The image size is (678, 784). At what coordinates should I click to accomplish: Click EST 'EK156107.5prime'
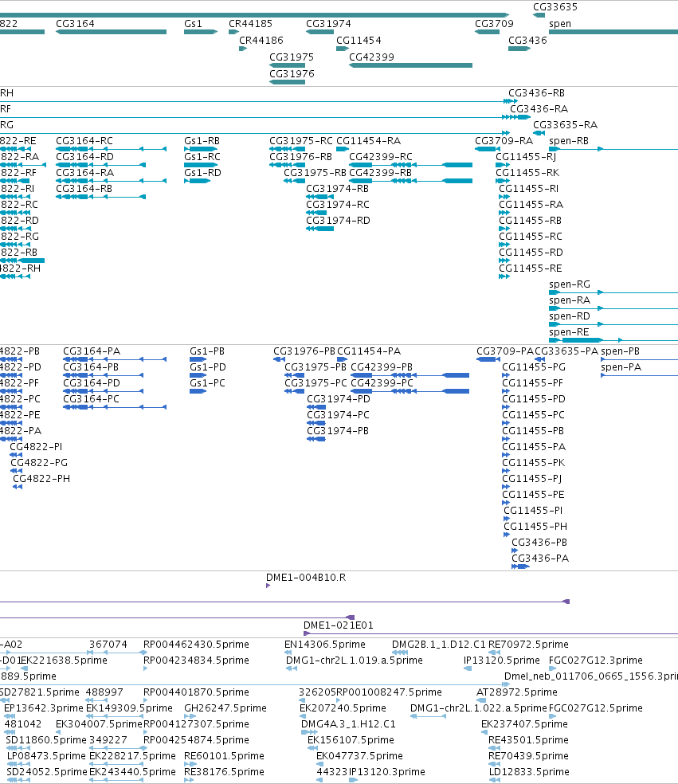point(351,740)
